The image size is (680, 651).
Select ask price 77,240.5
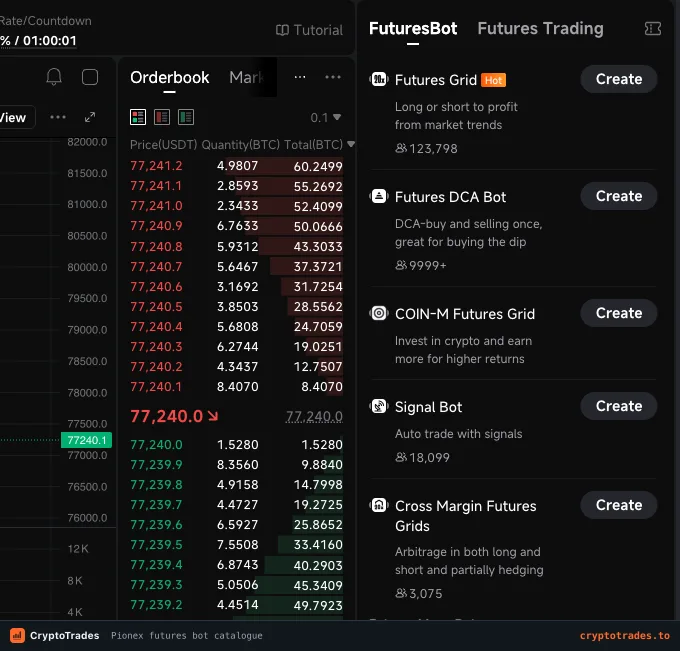pos(156,307)
